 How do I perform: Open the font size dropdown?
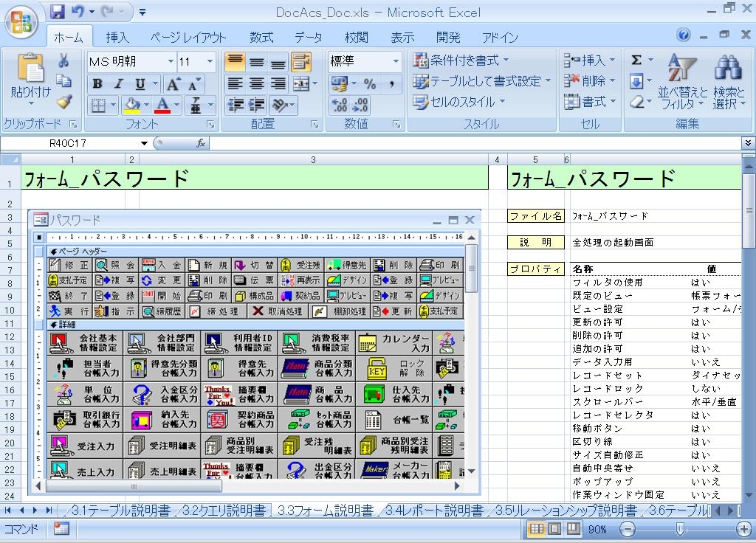tap(210, 62)
